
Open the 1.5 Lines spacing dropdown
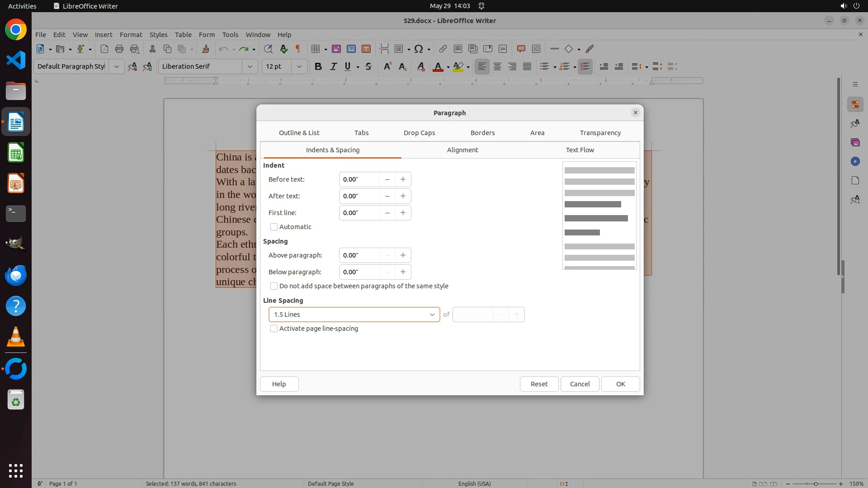point(354,314)
